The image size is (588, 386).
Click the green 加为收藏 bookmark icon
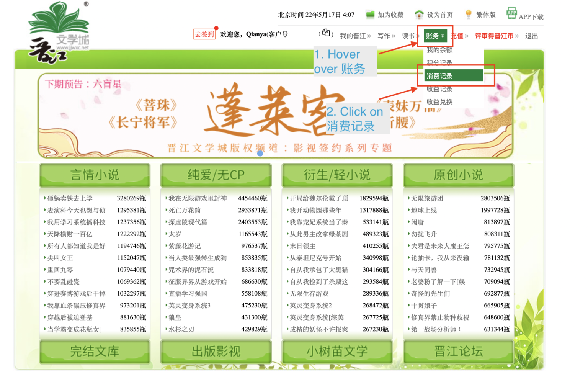(x=370, y=15)
